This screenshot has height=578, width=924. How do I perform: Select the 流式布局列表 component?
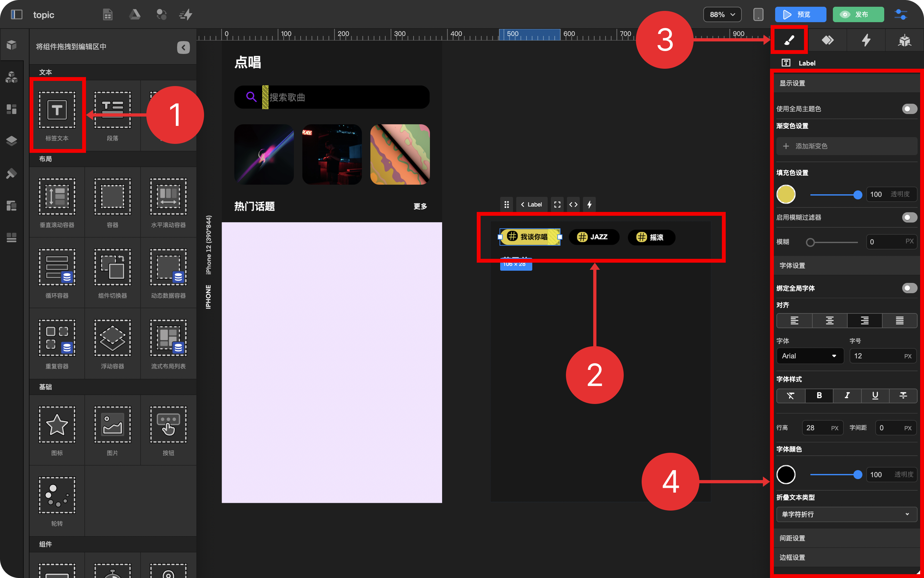(168, 344)
